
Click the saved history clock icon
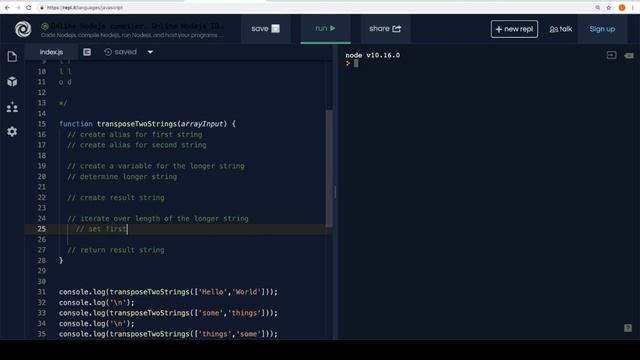108,52
